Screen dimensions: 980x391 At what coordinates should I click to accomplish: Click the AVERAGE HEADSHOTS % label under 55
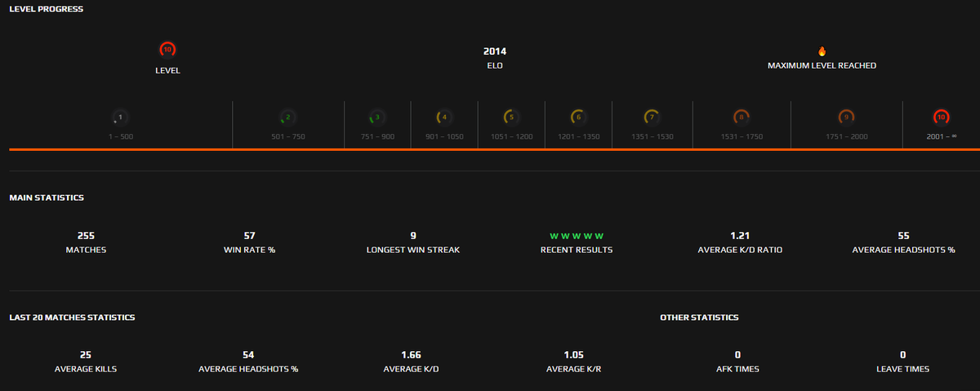point(903,250)
